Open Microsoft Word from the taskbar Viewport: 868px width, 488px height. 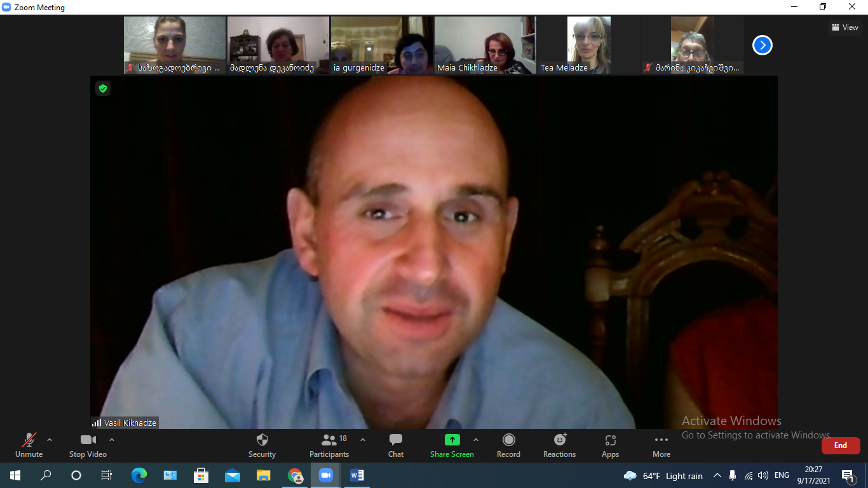[x=357, y=475]
